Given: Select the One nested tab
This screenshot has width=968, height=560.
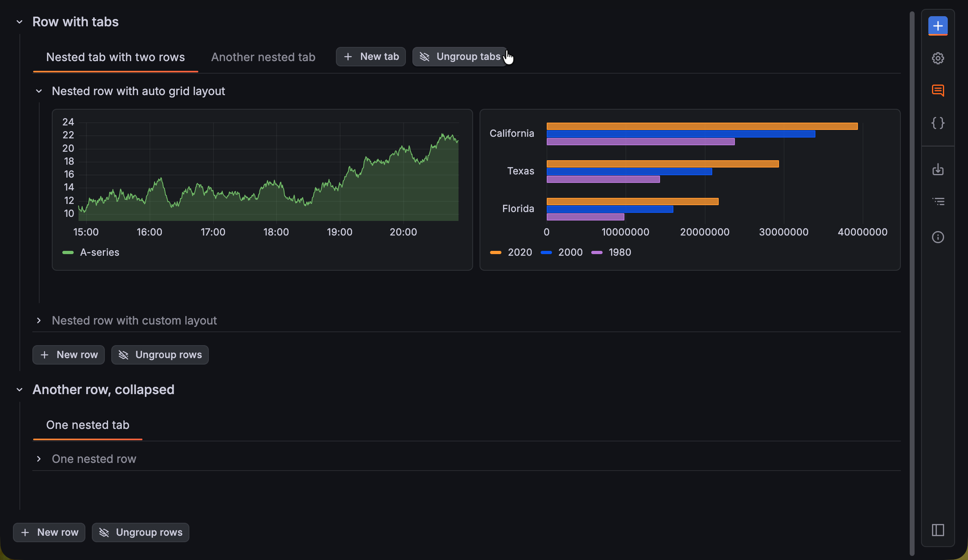Looking at the screenshot, I should (x=87, y=425).
